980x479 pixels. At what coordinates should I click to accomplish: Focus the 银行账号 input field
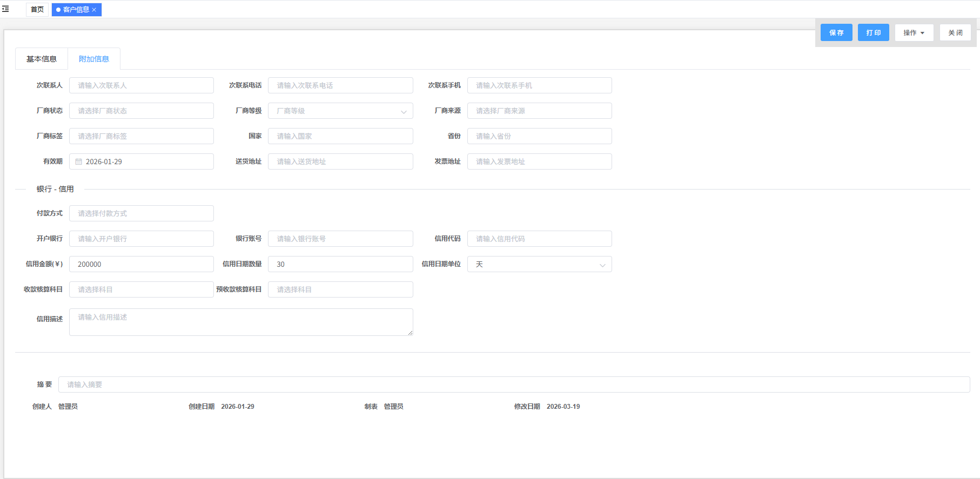pos(340,239)
